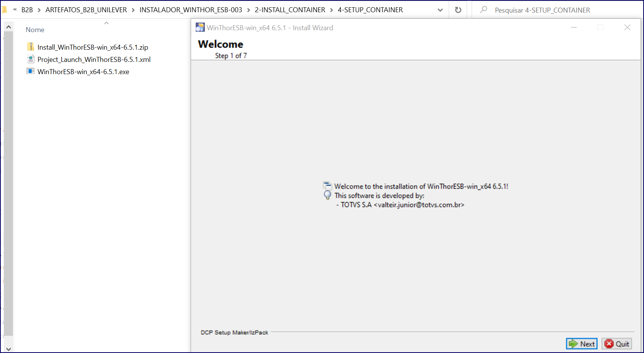
Task: Click Project_Launch_WinThorESB-6.5.1.xml file name
Action: (x=94, y=60)
